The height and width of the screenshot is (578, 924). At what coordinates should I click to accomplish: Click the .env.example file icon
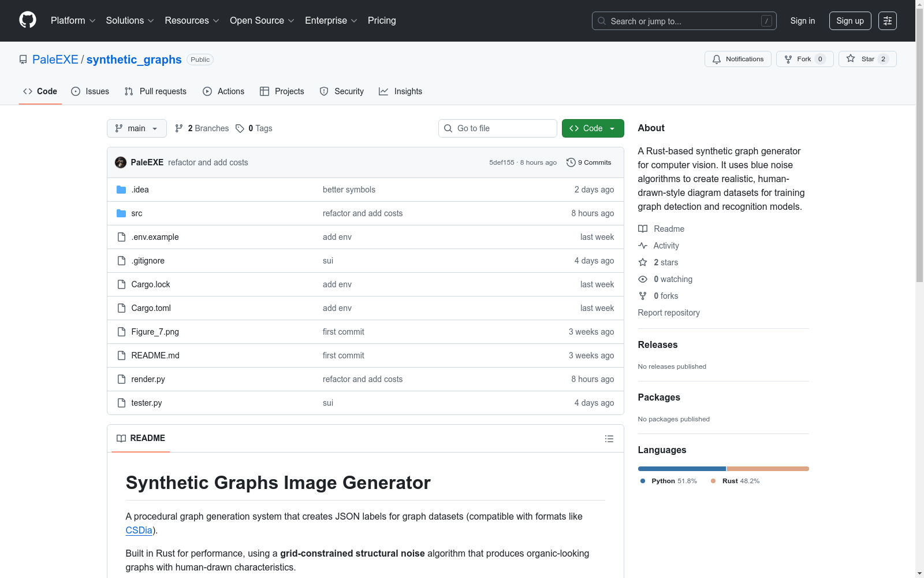pos(121,237)
